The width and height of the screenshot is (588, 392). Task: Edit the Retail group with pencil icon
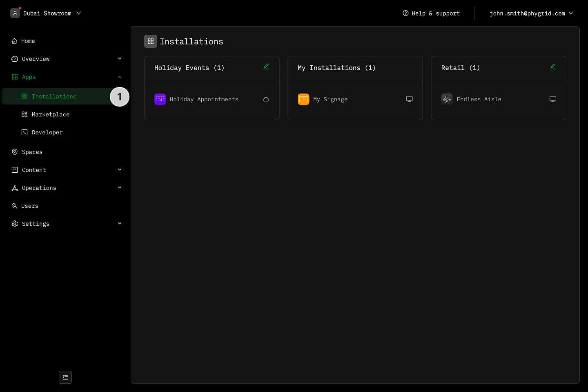pos(553,67)
